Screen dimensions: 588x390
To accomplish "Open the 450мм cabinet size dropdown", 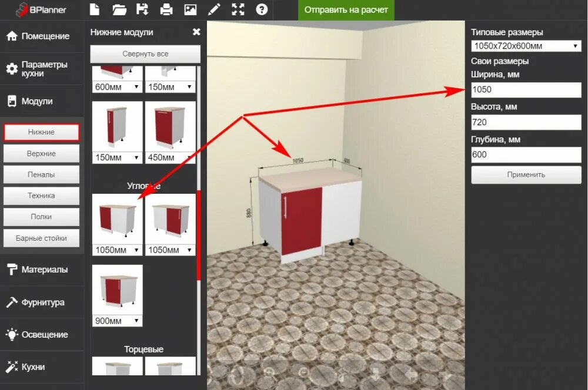I will [171, 157].
